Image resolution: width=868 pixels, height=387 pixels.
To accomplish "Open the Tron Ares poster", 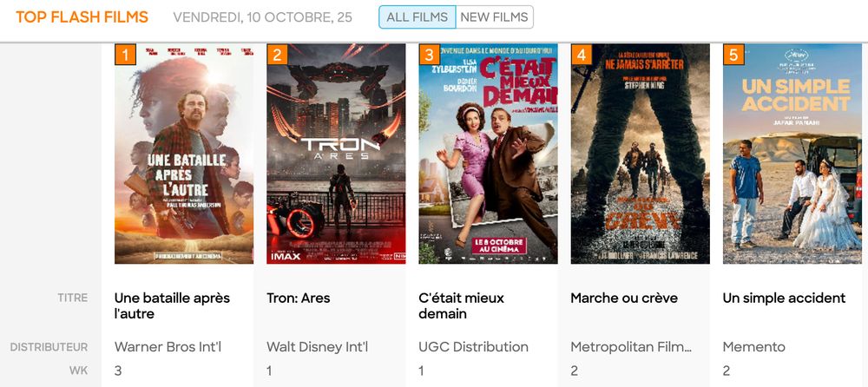I will coord(336,154).
